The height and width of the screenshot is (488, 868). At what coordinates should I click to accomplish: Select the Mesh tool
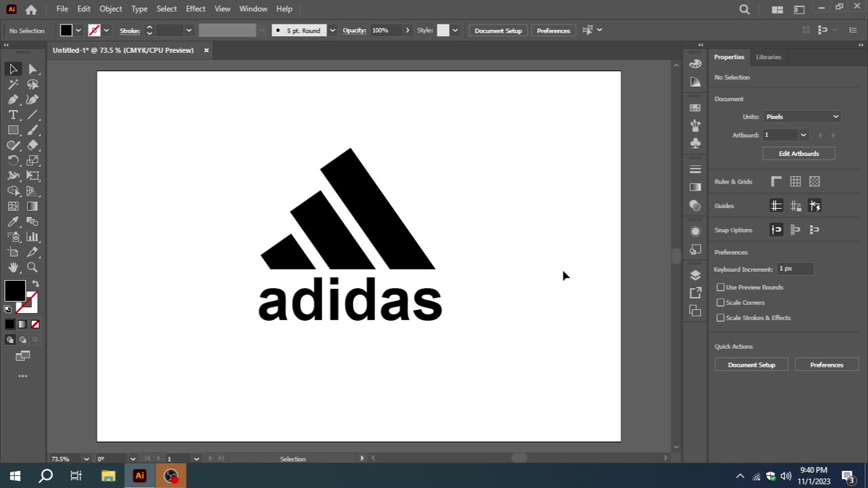tap(13, 207)
